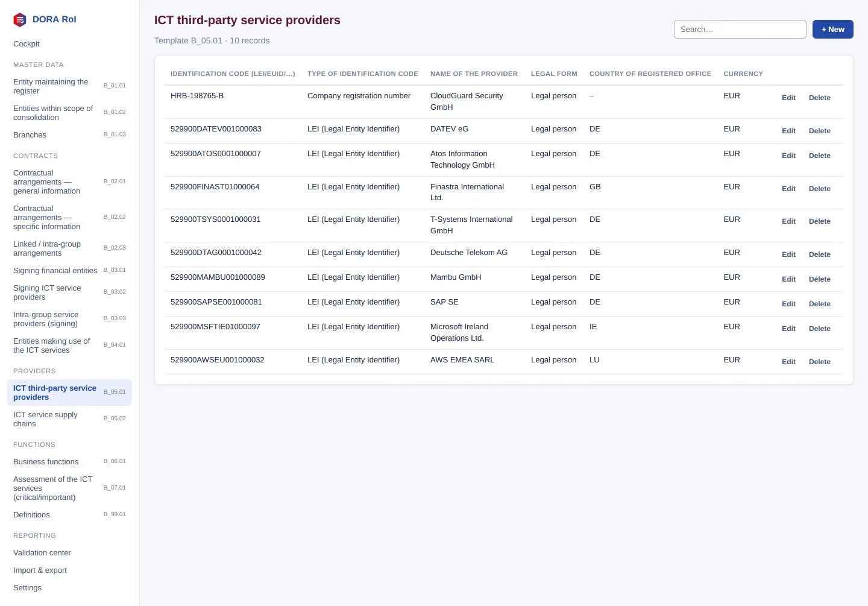Open the Definitions template
This screenshot has height=606, width=868.
coord(69,515)
